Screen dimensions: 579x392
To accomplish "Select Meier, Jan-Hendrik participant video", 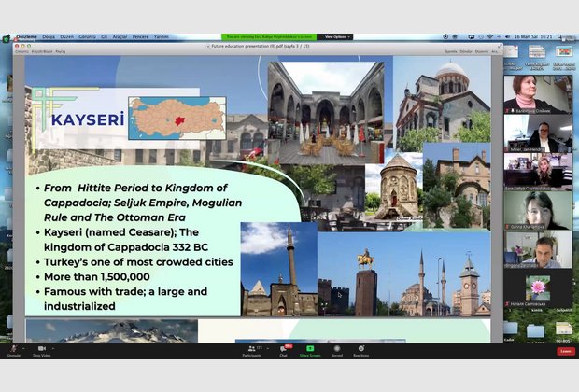I will click(538, 133).
